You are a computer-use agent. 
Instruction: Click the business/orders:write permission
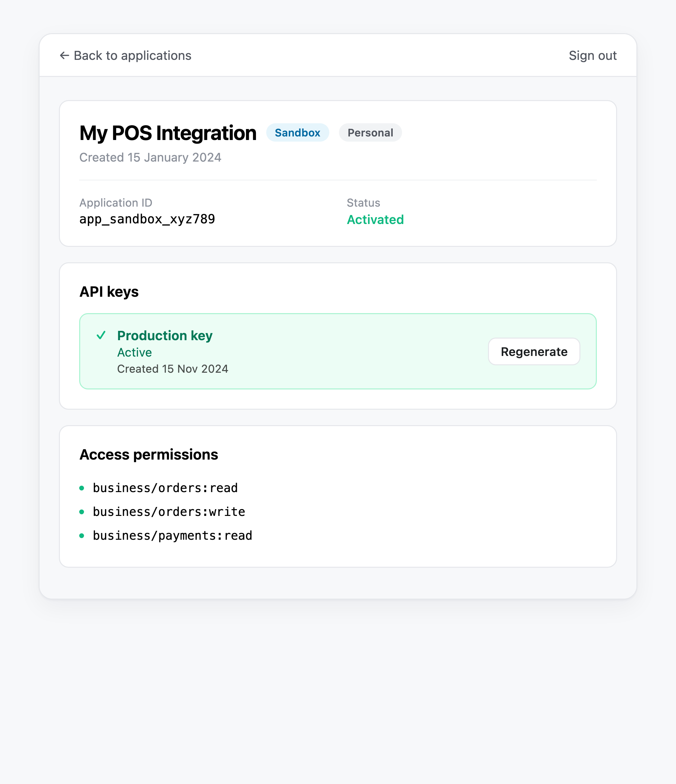[169, 512]
